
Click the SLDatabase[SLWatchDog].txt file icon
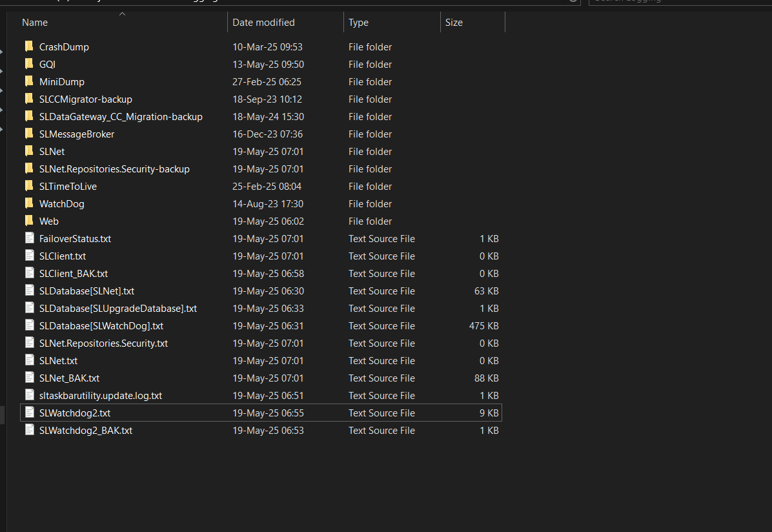click(29, 325)
